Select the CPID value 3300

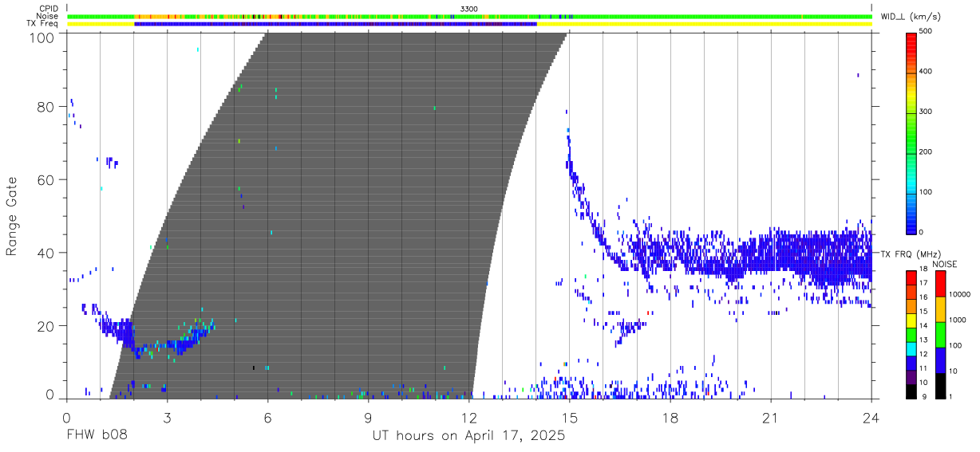click(469, 9)
